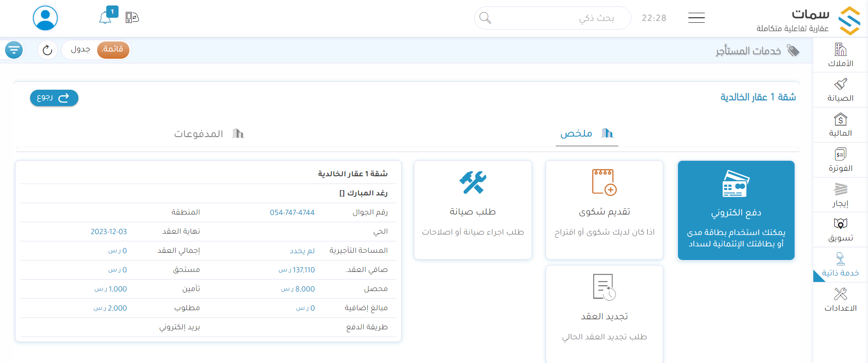Click the credit card icon in the payment card
The width and height of the screenshot is (868, 363).
[x=736, y=184]
